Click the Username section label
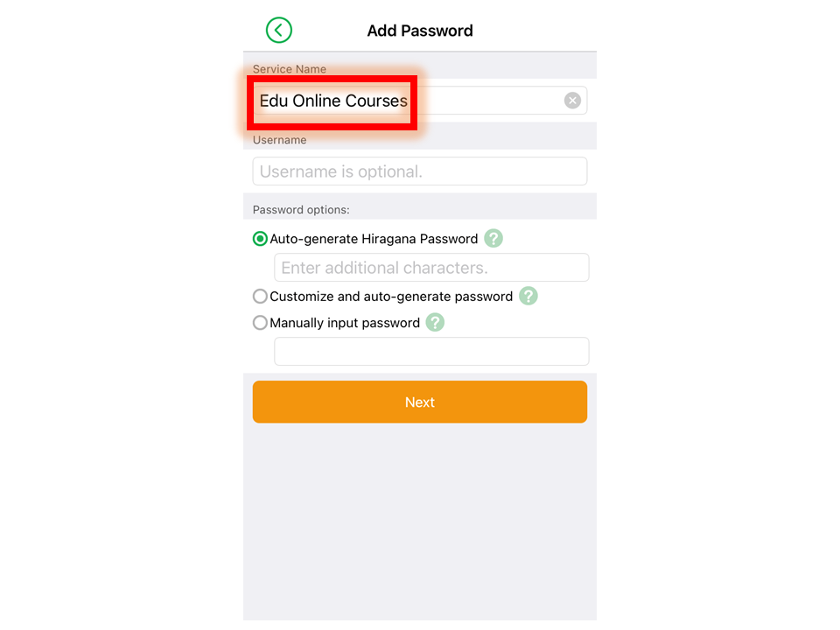Image resolution: width=840 pixels, height=630 pixels. [x=280, y=140]
